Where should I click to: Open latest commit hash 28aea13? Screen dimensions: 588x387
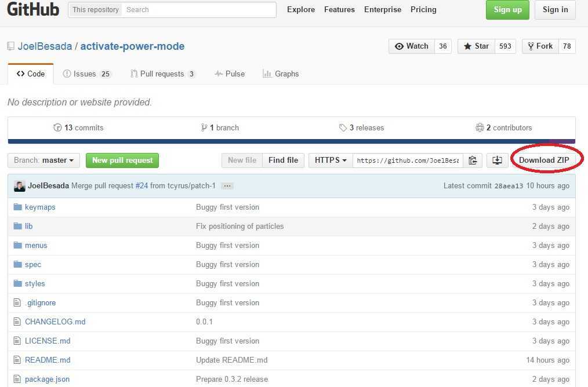pos(509,186)
